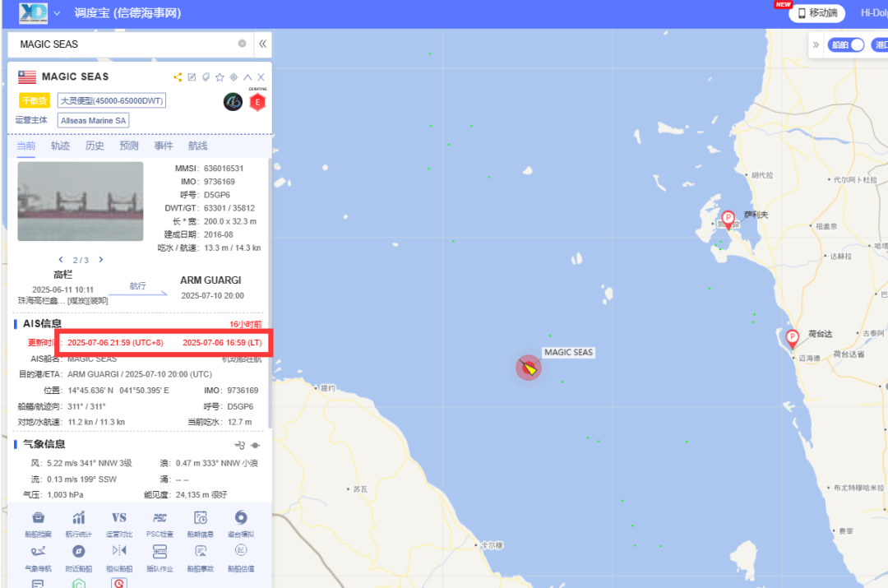This screenshot has width=888, height=588.
Task: Click the port pin near 荷台达
Action: 793,338
